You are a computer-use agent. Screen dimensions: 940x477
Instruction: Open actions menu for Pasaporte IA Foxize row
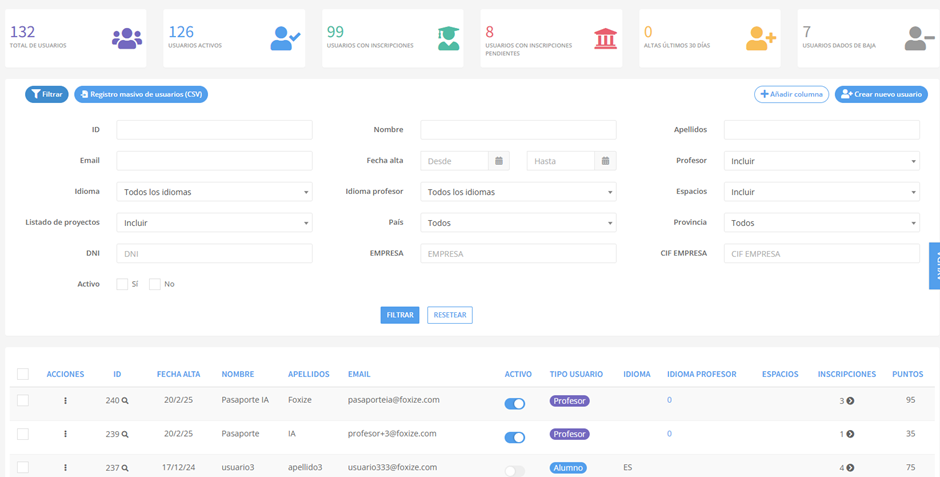(65, 400)
